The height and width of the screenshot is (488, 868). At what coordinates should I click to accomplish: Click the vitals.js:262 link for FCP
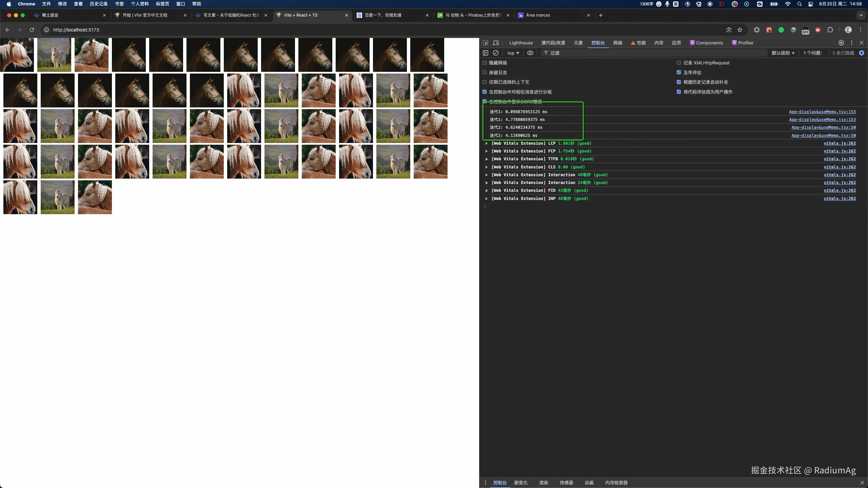coord(840,151)
